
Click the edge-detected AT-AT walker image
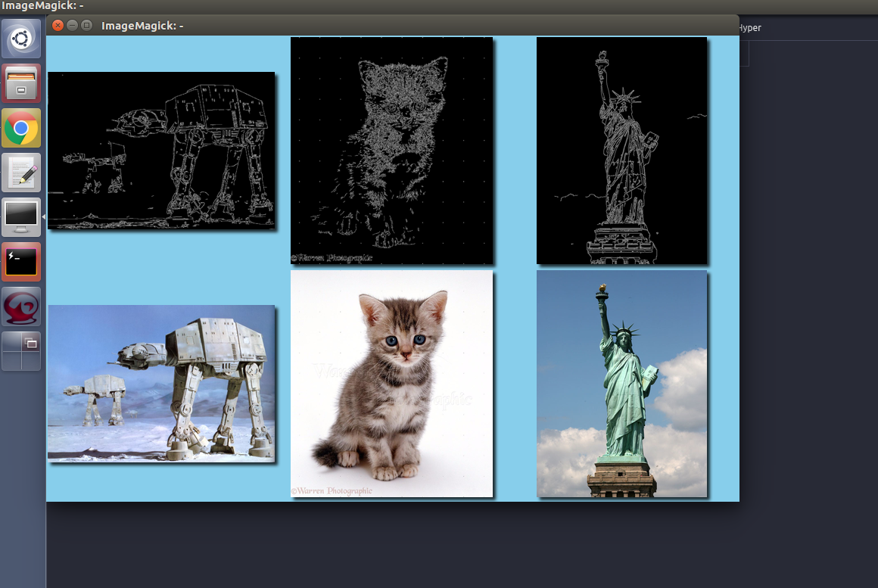(x=160, y=150)
